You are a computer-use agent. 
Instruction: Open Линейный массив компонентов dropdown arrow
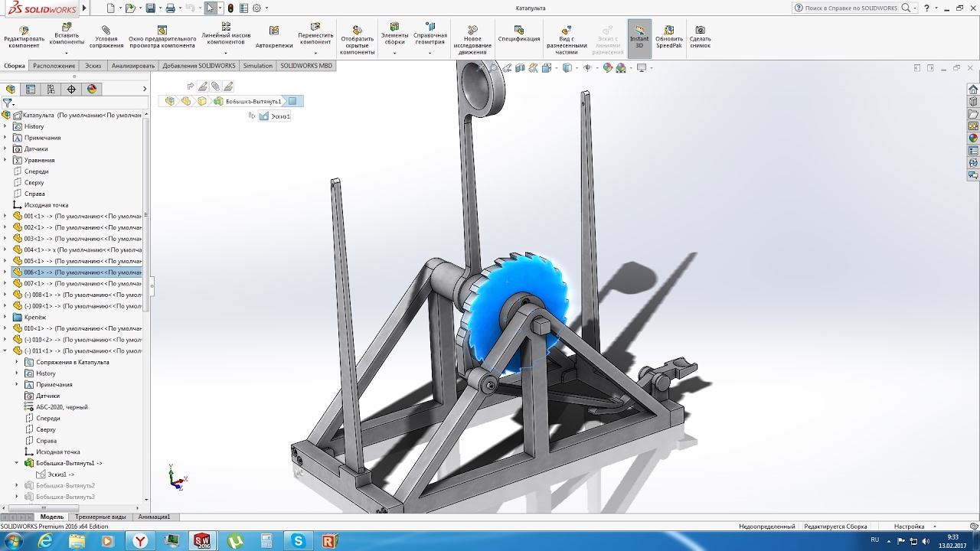click(x=226, y=53)
